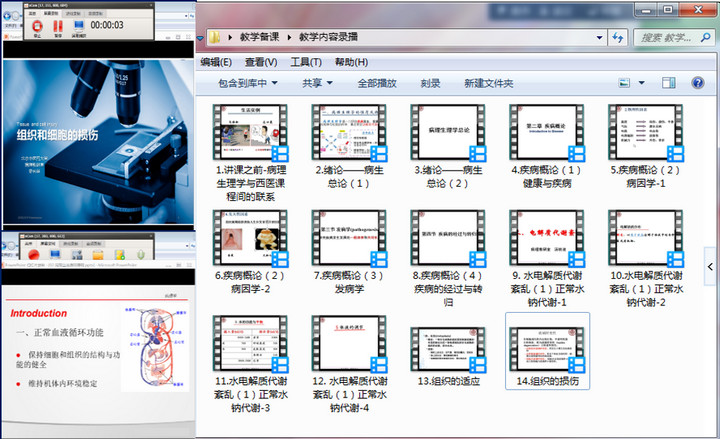The width and height of the screenshot is (720, 439).
Task: Click the search magnifier icon
Action: [705, 37]
